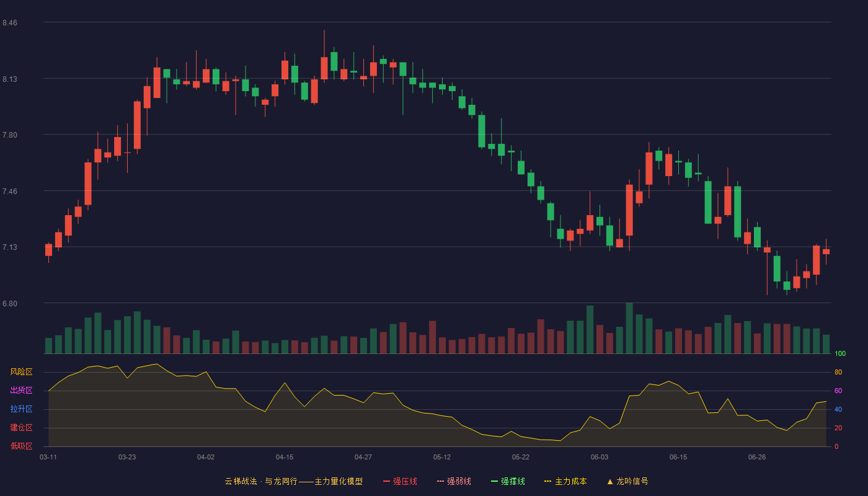Click the yellow dashed marker beside 主力成本

547,481
